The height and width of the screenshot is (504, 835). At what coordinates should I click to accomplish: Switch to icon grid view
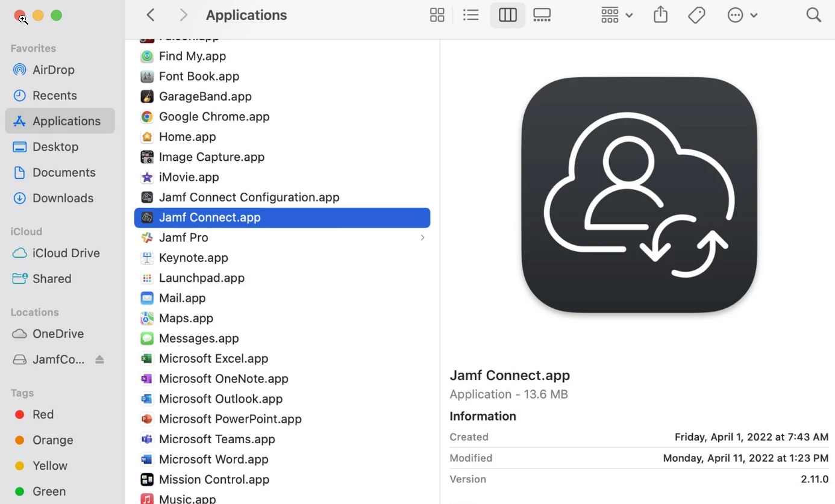(437, 15)
